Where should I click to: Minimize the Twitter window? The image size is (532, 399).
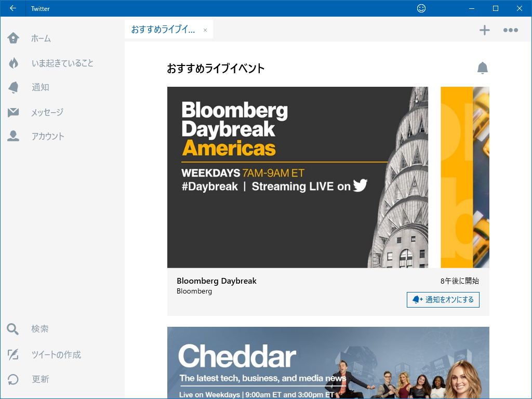[x=472, y=8]
